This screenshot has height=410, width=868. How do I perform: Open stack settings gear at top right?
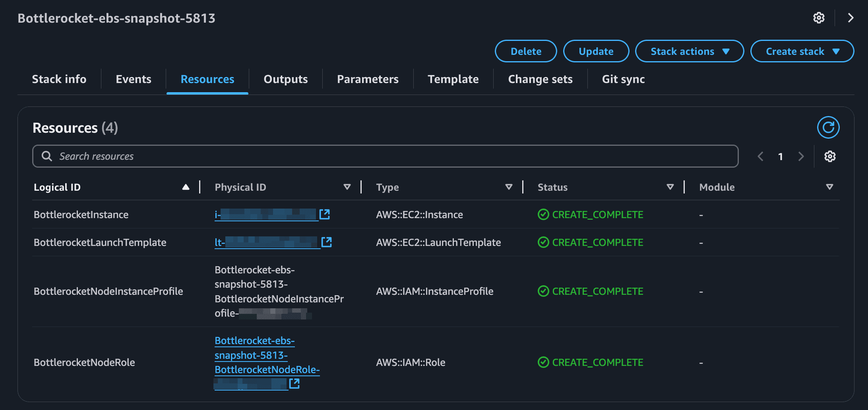coord(819,18)
